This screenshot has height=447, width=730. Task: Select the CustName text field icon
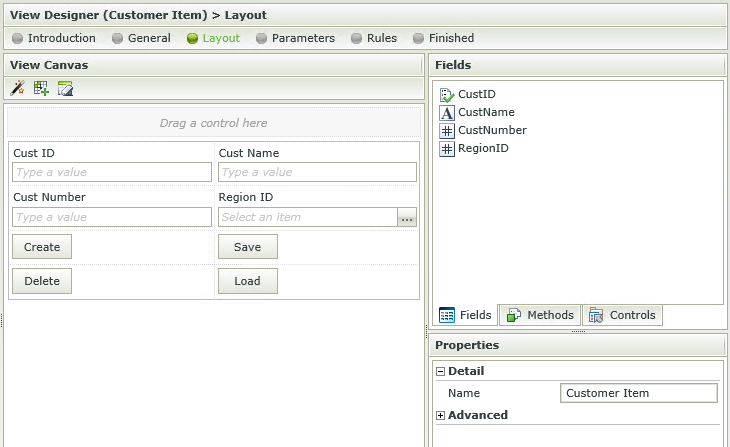[446, 113]
